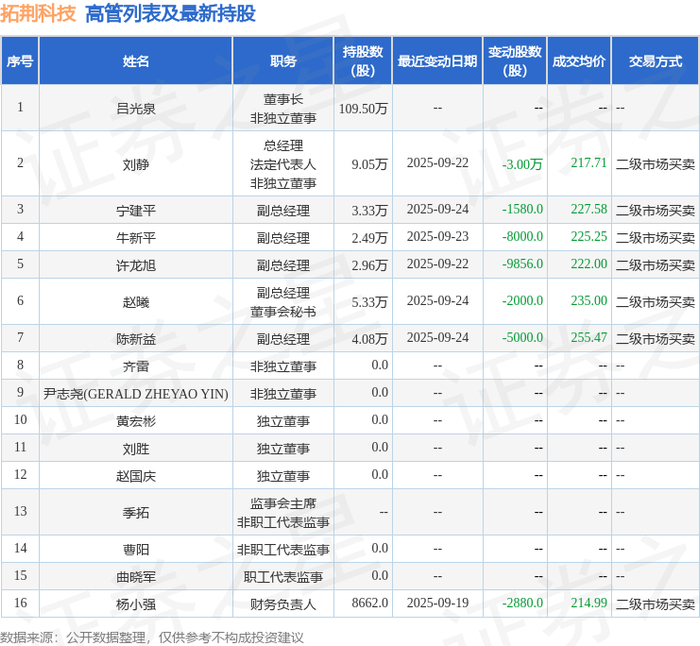Click the average price 217.71
The width and height of the screenshot is (700, 646).
coord(589,163)
